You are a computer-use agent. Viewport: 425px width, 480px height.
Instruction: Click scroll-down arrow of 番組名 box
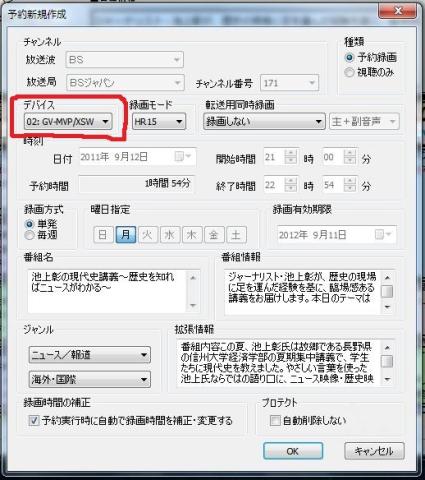click(x=193, y=305)
